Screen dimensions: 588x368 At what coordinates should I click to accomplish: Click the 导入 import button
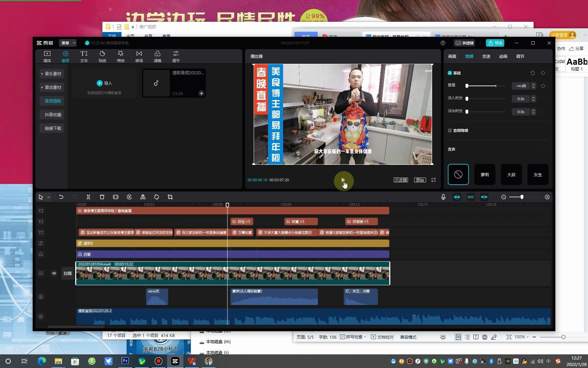click(104, 83)
